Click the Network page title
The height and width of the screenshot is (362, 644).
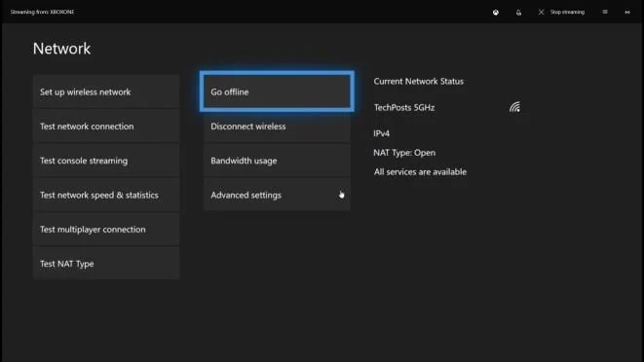point(61,49)
